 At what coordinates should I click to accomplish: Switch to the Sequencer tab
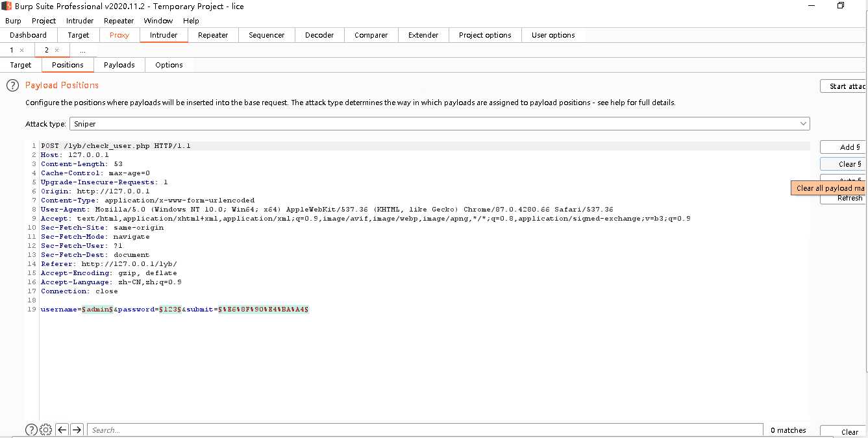click(x=267, y=35)
